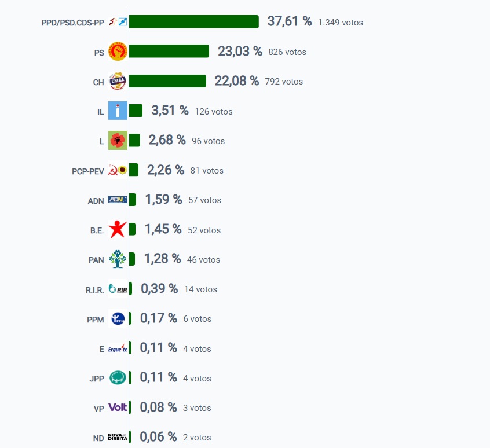This screenshot has width=490, height=448.
Task: Select the ADN party logo
Action: (118, 200)
